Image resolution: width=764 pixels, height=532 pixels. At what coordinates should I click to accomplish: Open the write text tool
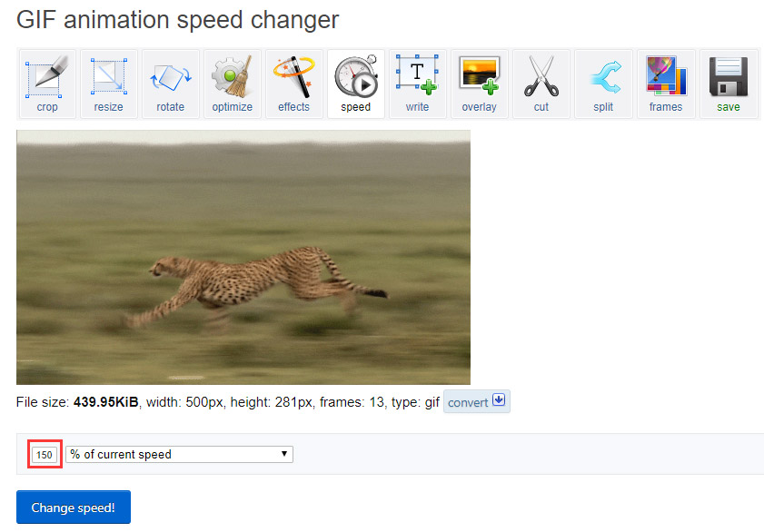[417, 84]
